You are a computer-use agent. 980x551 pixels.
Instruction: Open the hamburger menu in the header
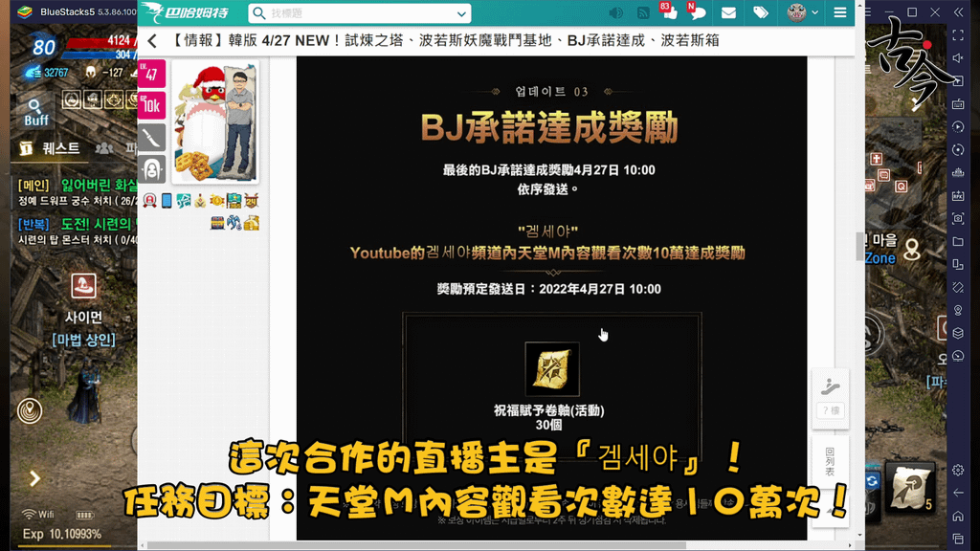coord(840,12)
